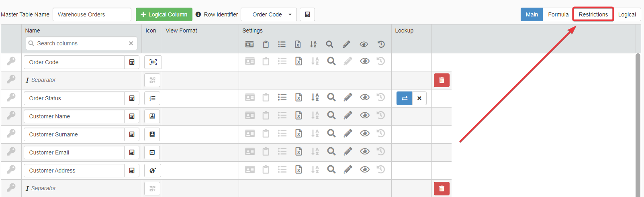Switch to the Formula tab
This screenshot has height=197, width=644.
click(558, 14)
